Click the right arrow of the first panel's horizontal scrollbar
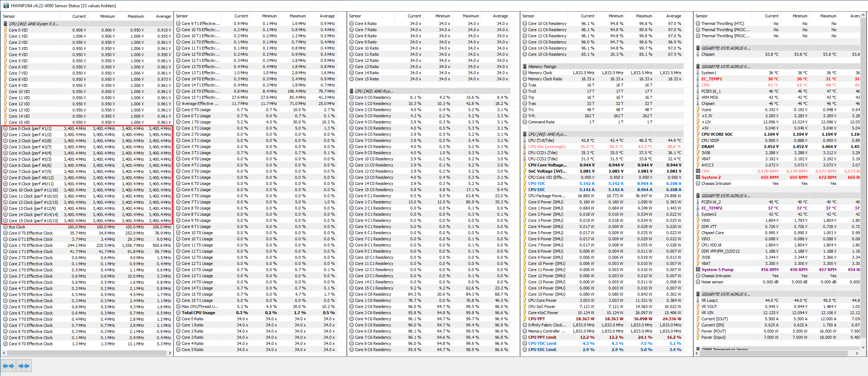The height and width of the screenshot is (376, 868). click(x=170, y=353)
